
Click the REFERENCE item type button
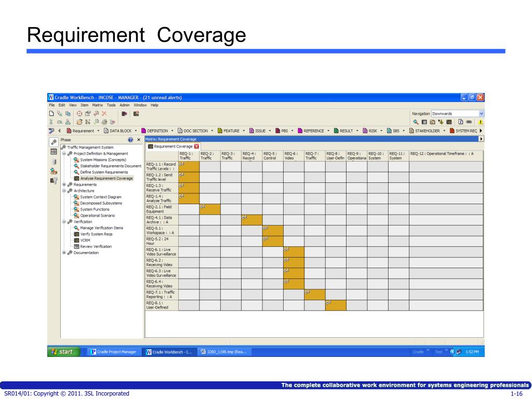click(x=311, y=130)
